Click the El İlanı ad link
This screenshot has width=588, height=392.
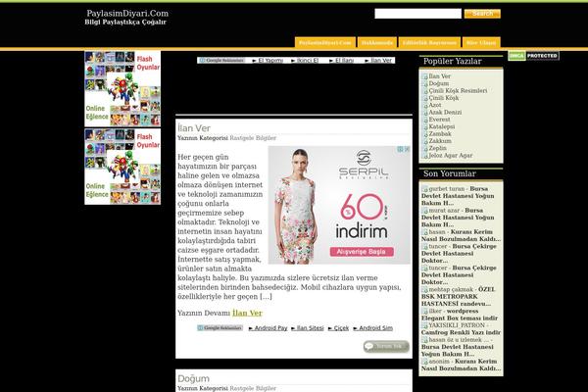point(344,61)
